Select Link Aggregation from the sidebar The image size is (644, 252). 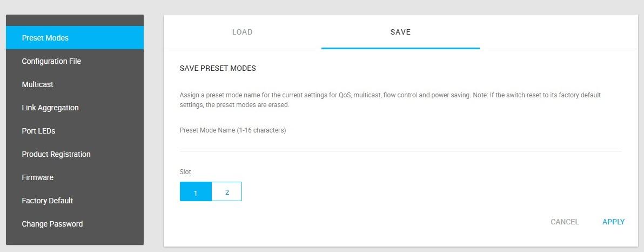[50, 108]
